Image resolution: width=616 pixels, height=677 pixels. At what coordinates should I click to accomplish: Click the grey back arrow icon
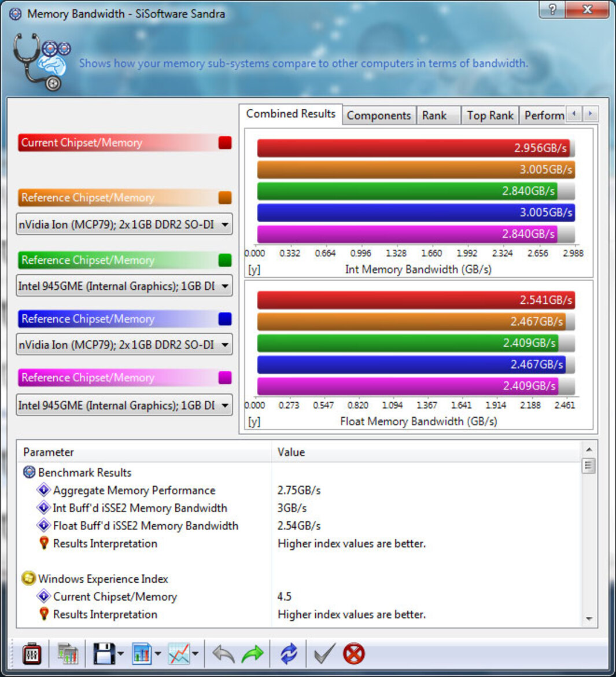pos(224,654)
